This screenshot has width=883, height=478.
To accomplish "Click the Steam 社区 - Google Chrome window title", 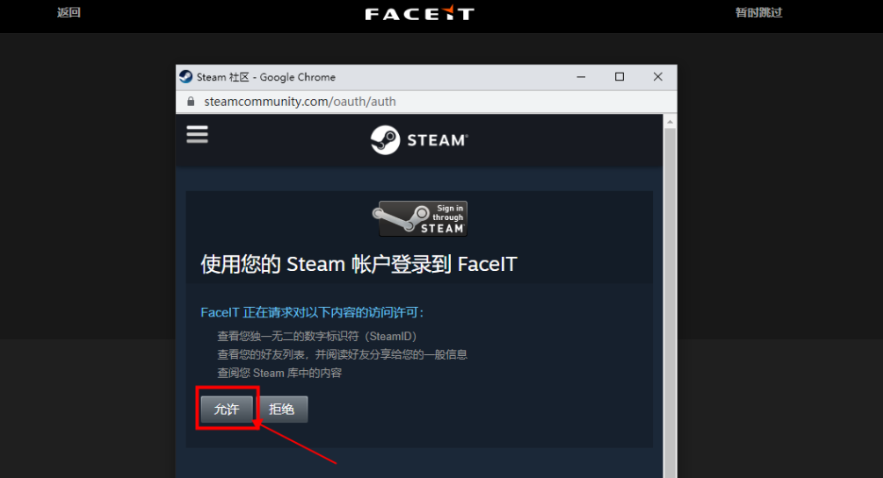I will click(x=266, y=77).
